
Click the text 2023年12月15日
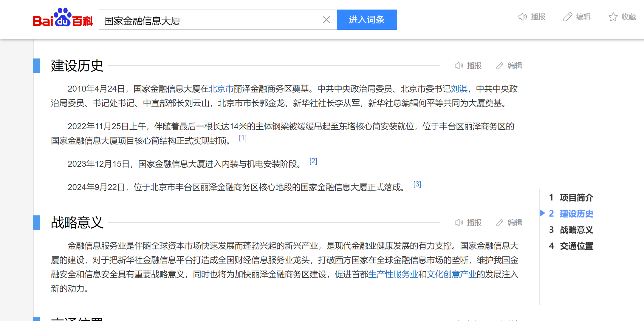point(98,164)
